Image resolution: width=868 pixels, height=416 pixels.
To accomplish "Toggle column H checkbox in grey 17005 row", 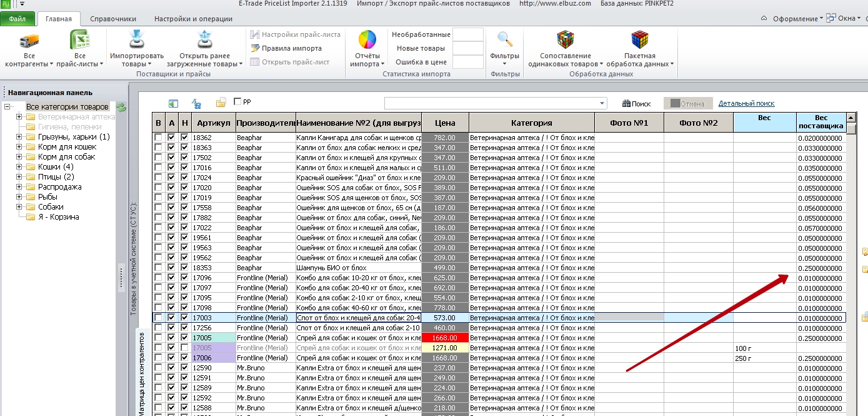I will [x=184, y=348].
